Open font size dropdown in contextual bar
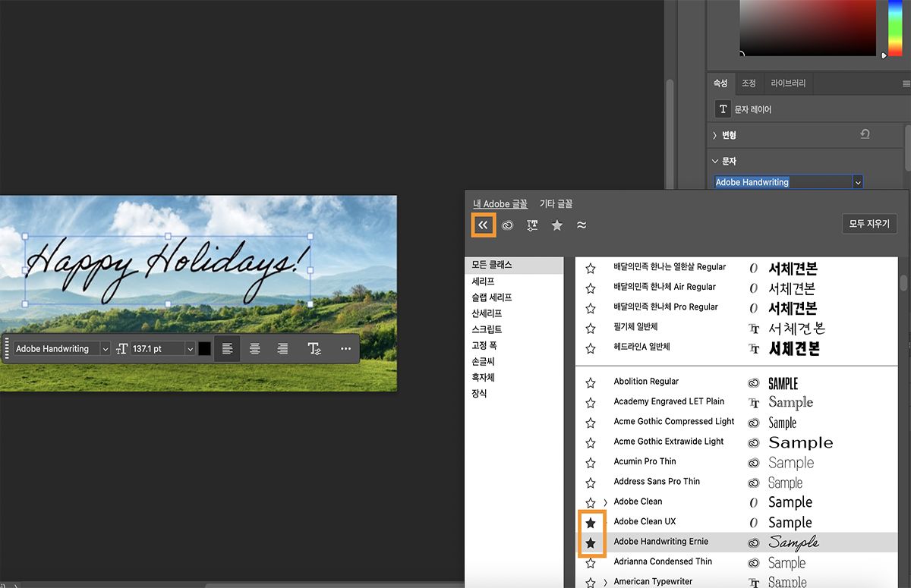The width and height of the screenshot is (911, 588). [190, 349]
